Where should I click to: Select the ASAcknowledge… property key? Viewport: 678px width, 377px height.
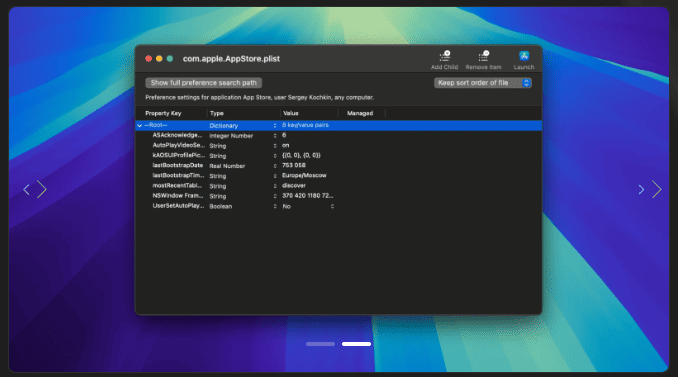pos(177,135)
